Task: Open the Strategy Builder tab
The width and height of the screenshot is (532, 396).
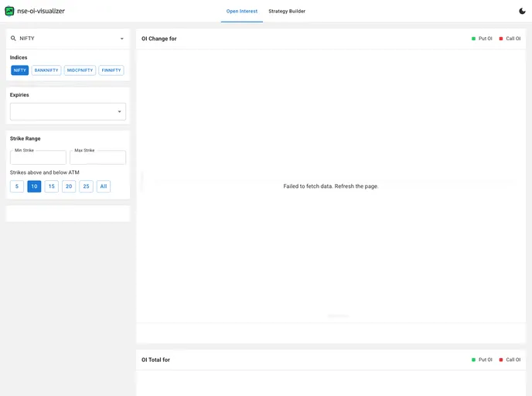Action: (287, 11)
